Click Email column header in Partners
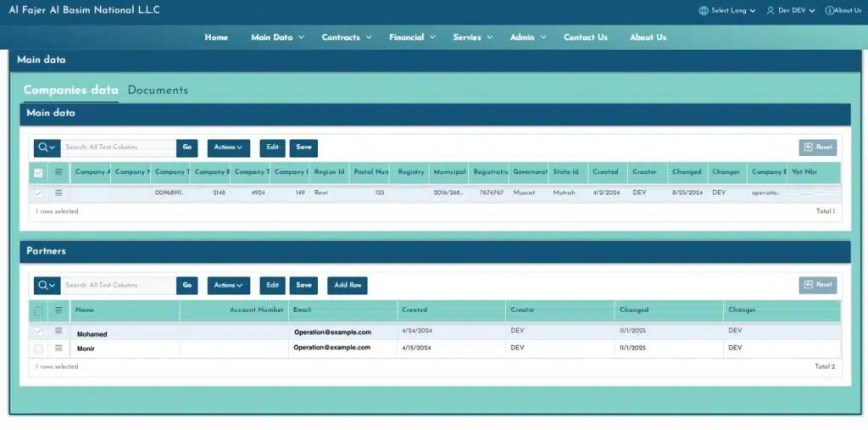The height and width of the screenshot is (430, 868). pos(342,310)
